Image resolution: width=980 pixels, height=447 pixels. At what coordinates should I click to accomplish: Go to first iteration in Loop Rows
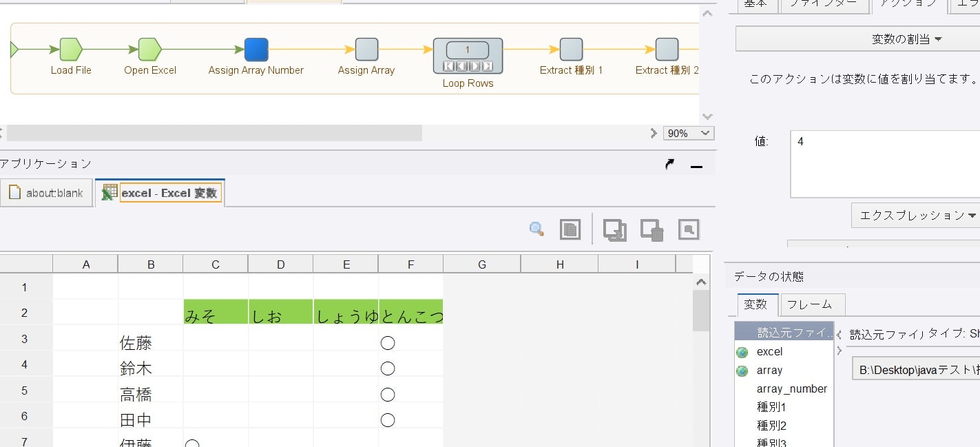pyautogui.click(x=448, y=67)
